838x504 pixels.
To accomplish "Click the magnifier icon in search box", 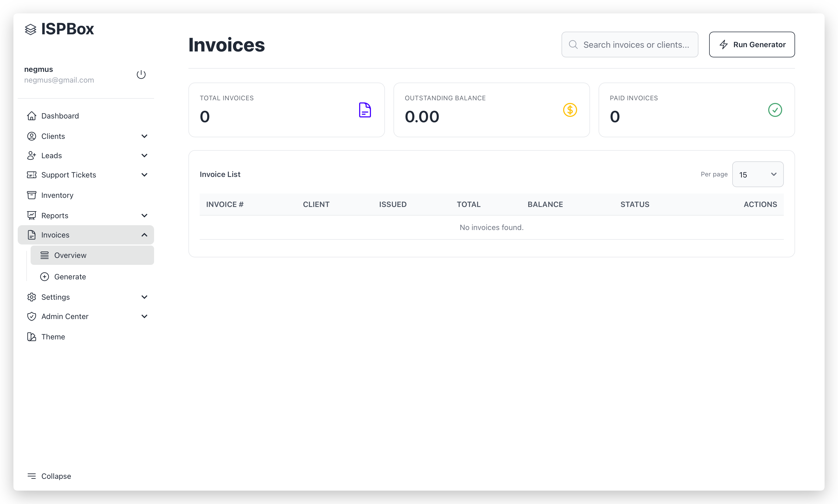I will click(573, 45).
